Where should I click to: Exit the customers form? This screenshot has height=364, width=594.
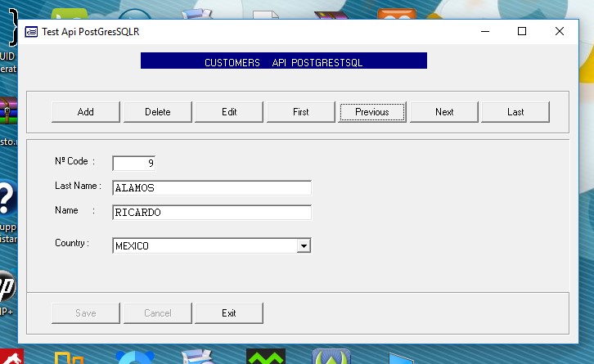click(229, 313)
